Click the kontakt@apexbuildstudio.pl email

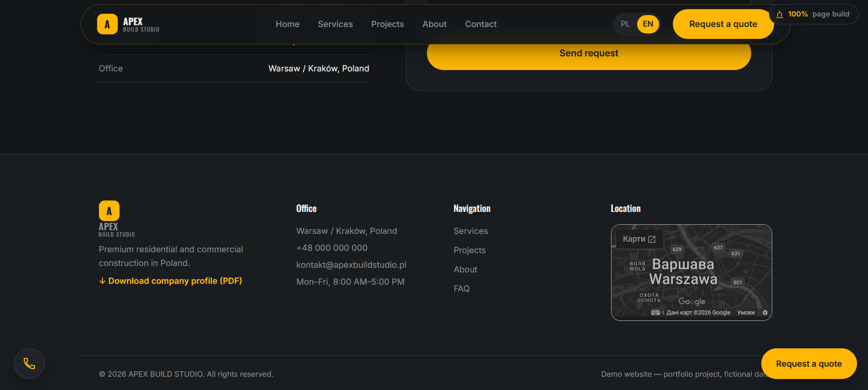click(351, 265)
